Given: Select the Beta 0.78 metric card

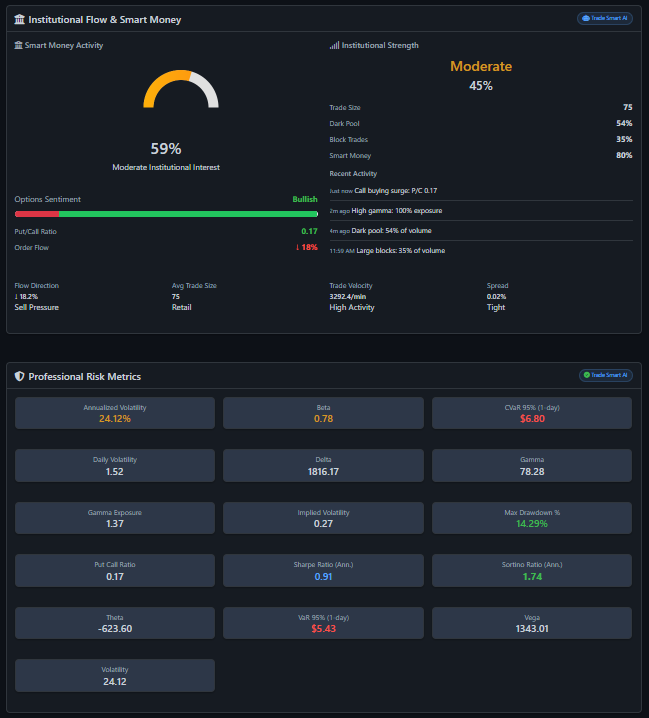Looking at the screenshot, I should [x=323, y=413].
